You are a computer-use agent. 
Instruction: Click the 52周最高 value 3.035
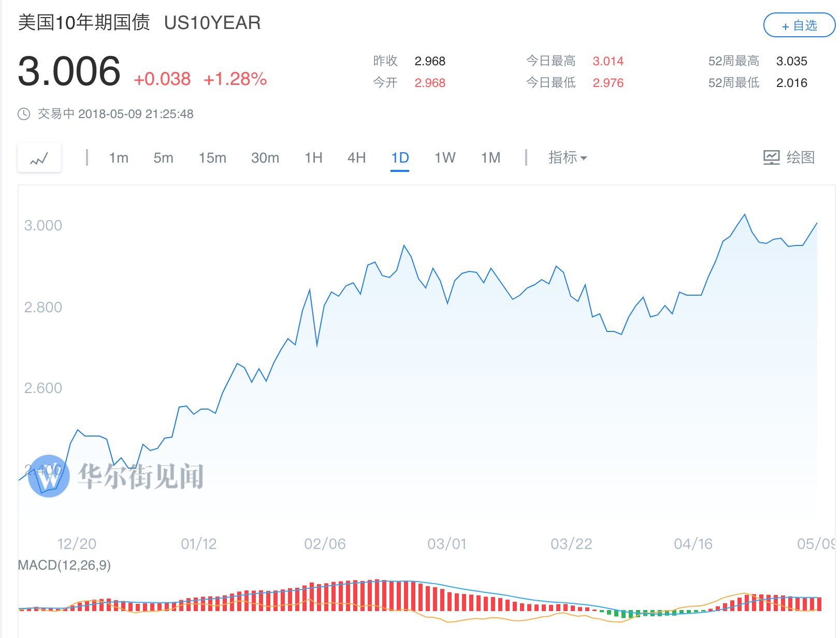792,61
